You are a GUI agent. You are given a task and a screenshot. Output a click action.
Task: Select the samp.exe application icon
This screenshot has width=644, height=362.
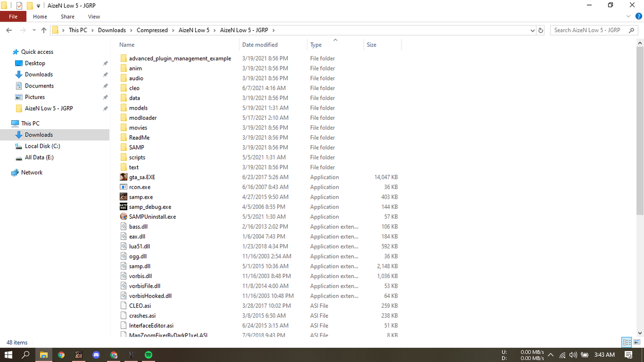[x=124, y=197]
